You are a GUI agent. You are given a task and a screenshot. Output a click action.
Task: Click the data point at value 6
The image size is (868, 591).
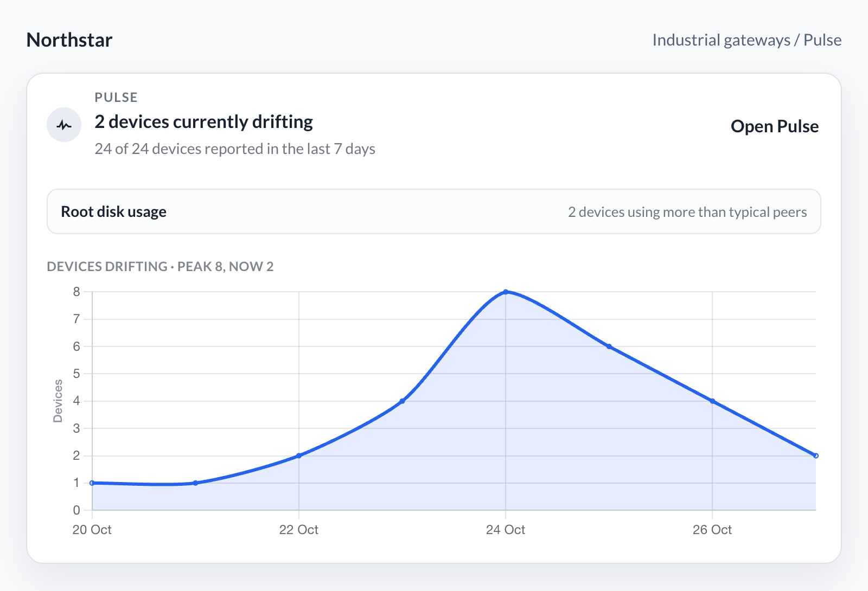[x=609, y=346]
